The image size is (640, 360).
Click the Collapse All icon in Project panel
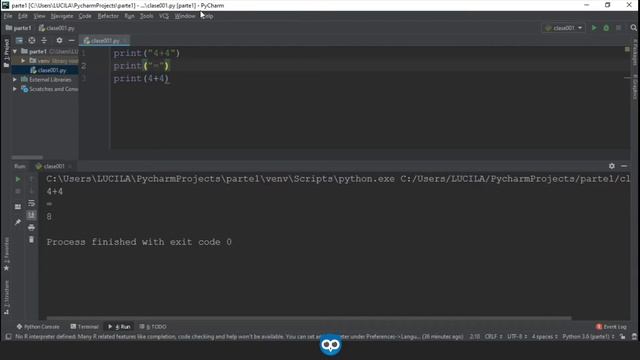(44, 40)
